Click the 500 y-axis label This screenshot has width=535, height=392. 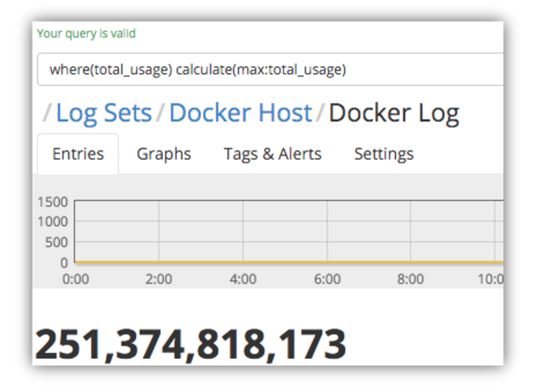[56, 242]
